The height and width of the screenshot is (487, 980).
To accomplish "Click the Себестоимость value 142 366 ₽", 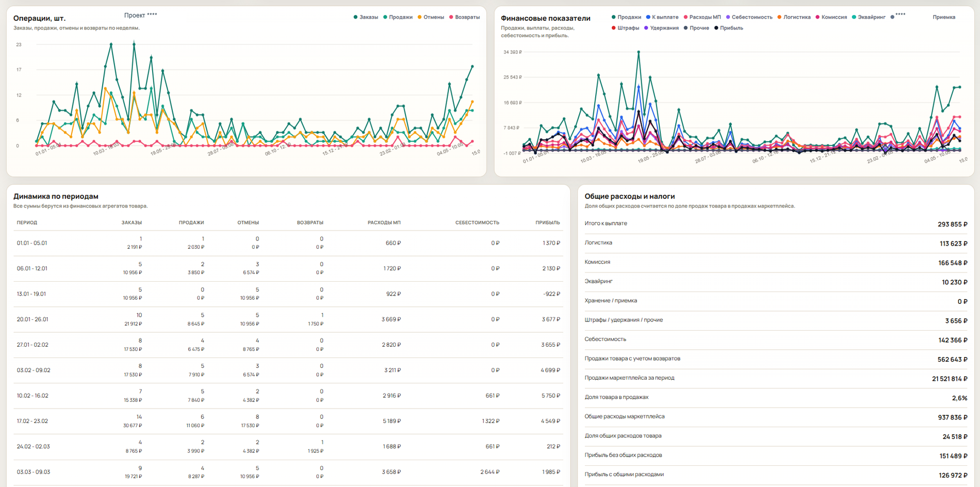I will 953,340.
